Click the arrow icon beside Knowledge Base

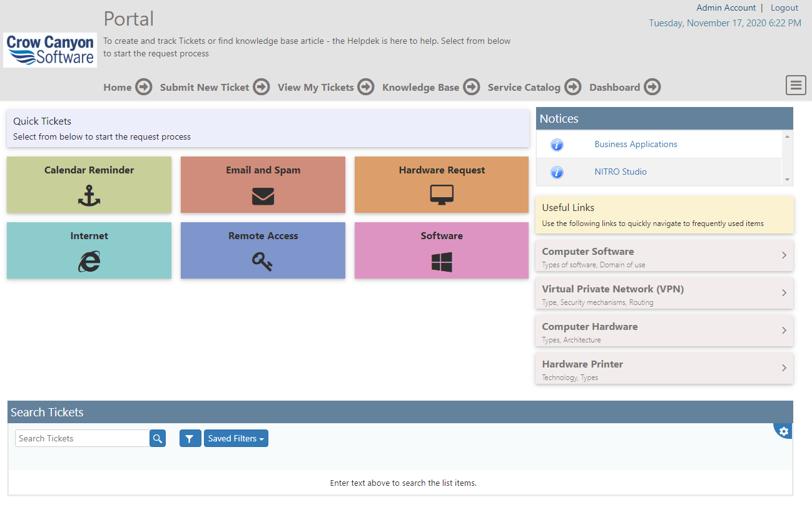(x=472, y=87)
